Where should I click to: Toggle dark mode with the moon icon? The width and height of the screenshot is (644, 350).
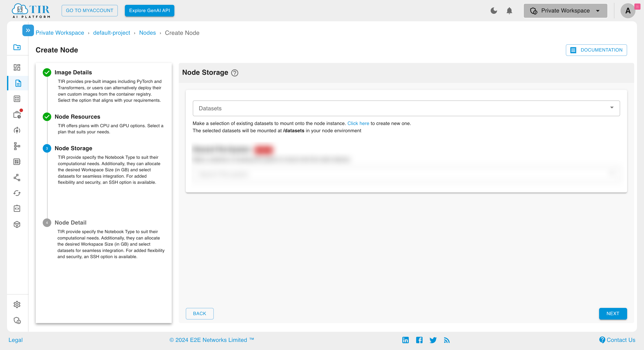point(494,11)
